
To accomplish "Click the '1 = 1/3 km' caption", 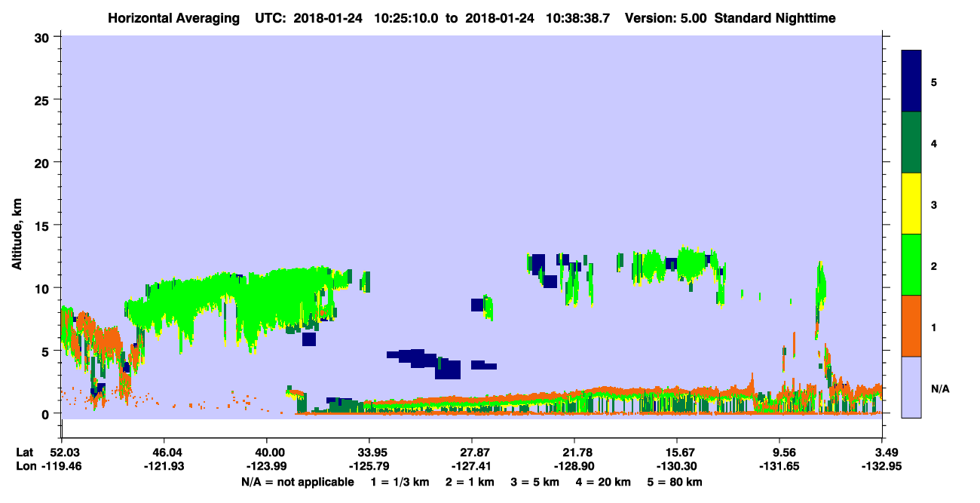I will pos(400,482).
